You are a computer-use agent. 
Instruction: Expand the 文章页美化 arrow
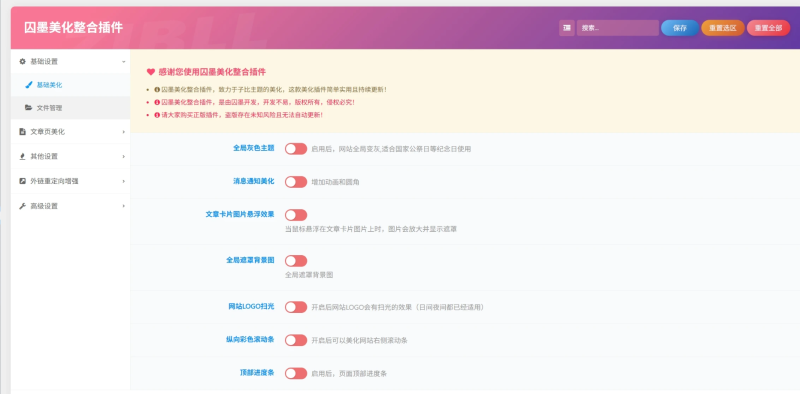pyautogui.click(x=123, y=132)
